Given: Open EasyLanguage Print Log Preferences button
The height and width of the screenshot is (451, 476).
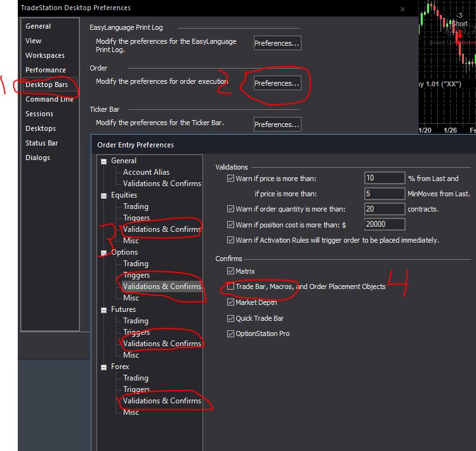Looking at the screenshot, I should (277, 43).
